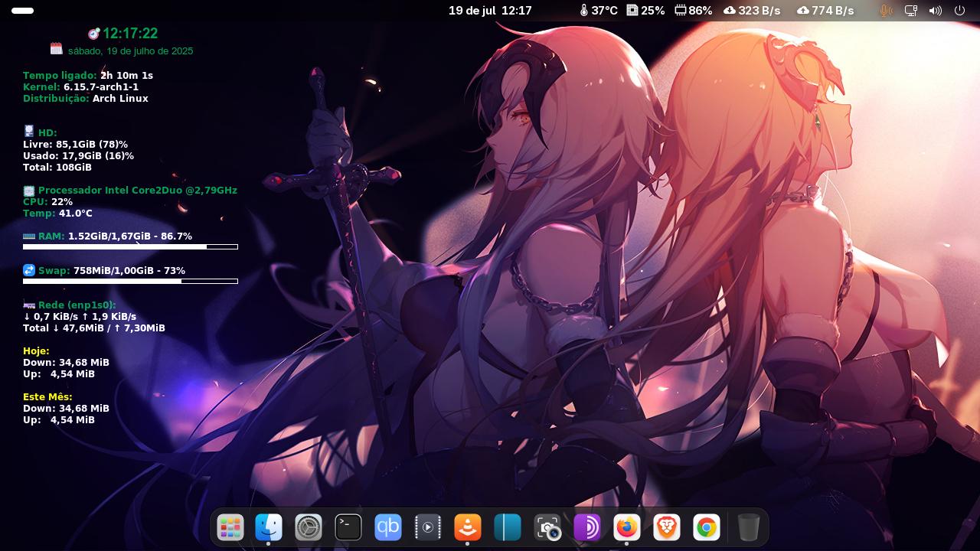Launch the screenshot camera tool in dock
980x551 pixels.
(547, 527)
